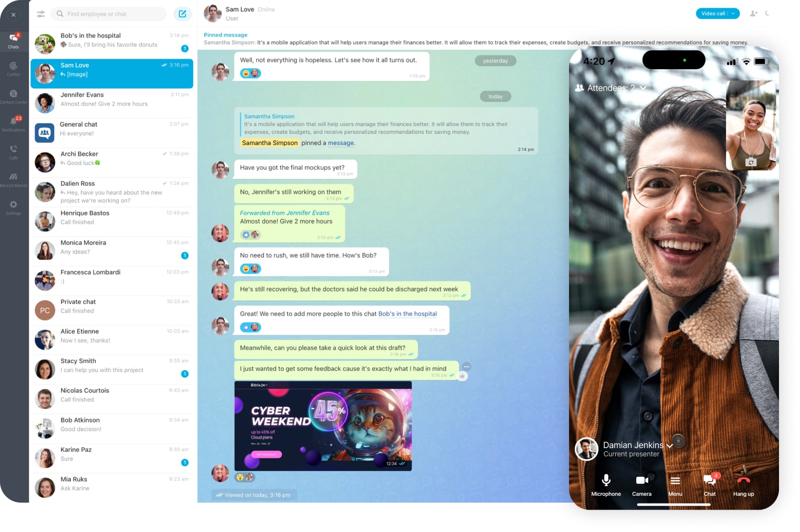The width and height of the screenshot is (800, 532).
Task: Invite a user with the add-person icon
Action: (754, 13)
